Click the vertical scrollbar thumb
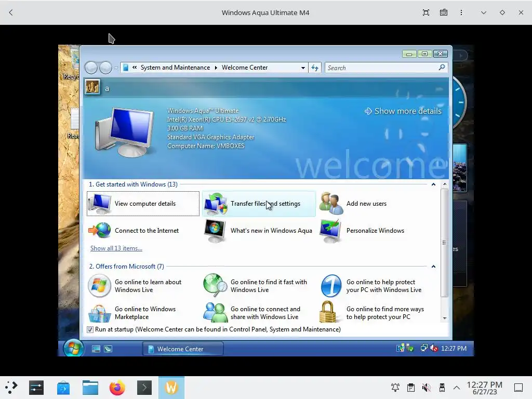 tap(445, 243)
